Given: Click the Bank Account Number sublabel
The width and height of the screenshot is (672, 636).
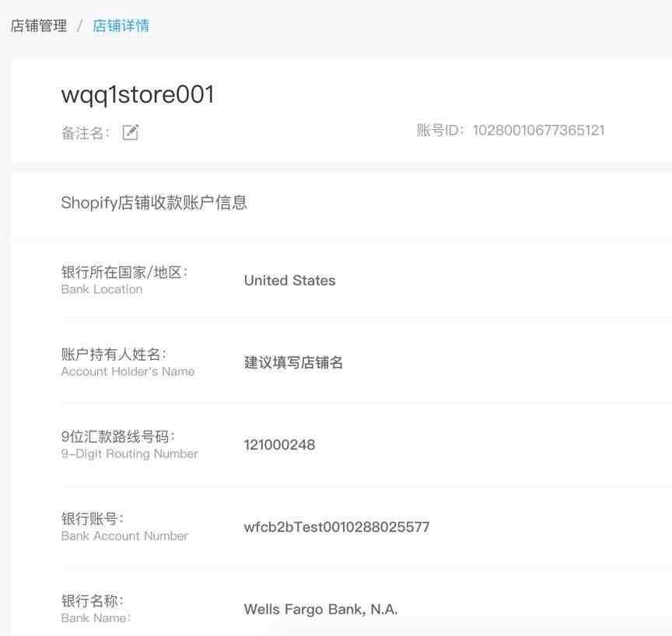Looking at the screenshot, I should pyautogui.click(x=124, y=536).
